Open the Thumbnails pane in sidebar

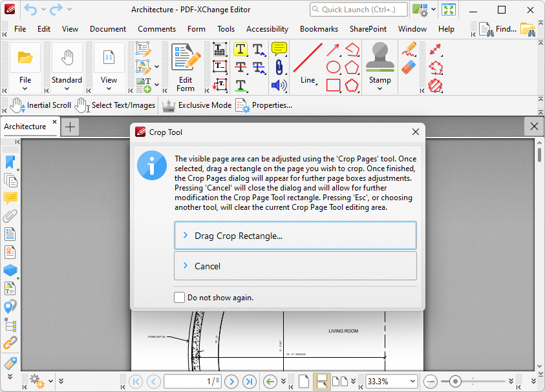tap(10, 180)
